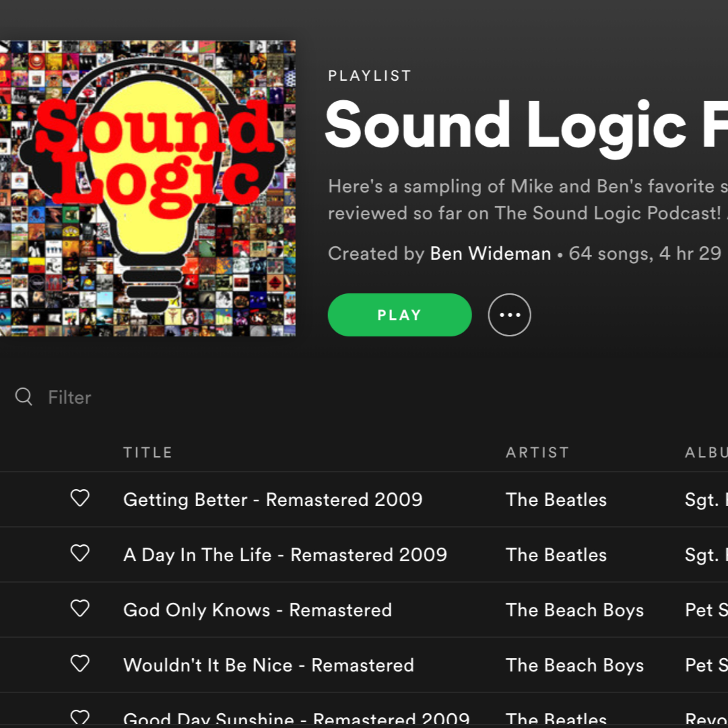728x728 pixels.
Task: Save God Only Knows with the heart icon
Action: coord(80,608)
